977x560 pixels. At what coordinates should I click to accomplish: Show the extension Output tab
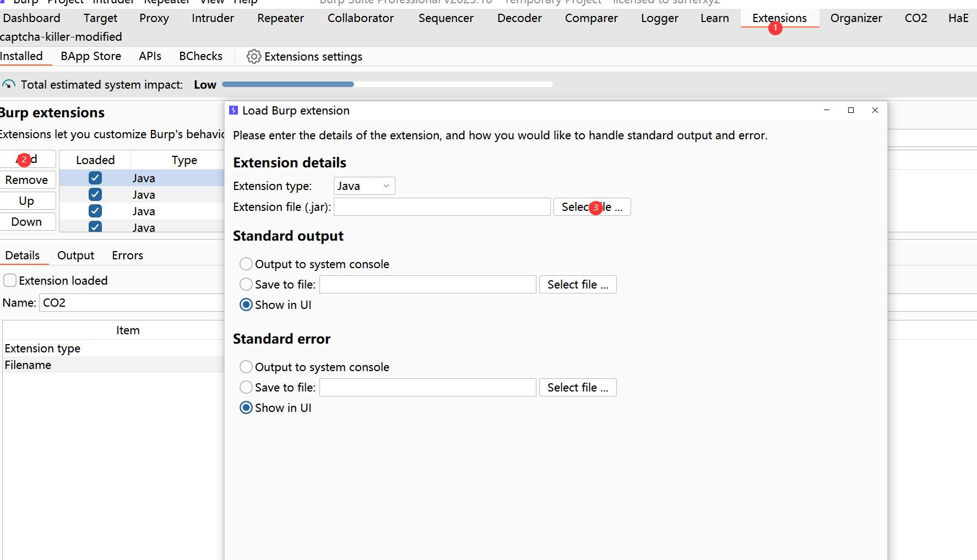click(75, 255)
